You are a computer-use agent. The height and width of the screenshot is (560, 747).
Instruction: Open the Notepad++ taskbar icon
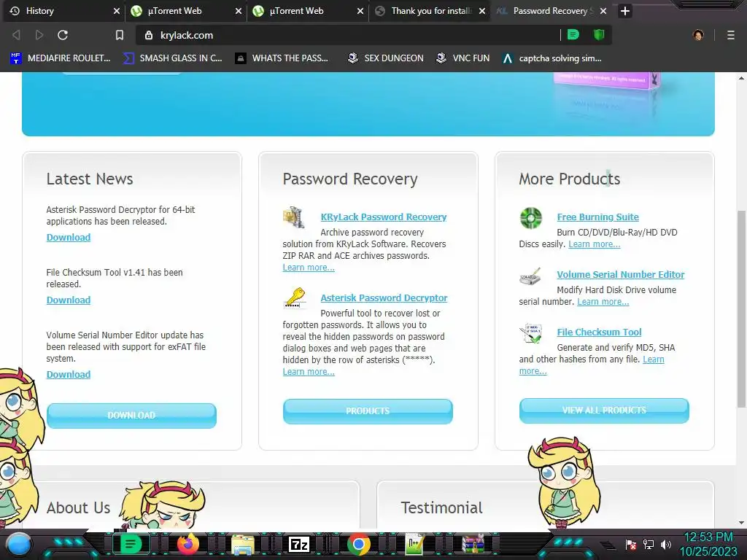tap(415, 544)
